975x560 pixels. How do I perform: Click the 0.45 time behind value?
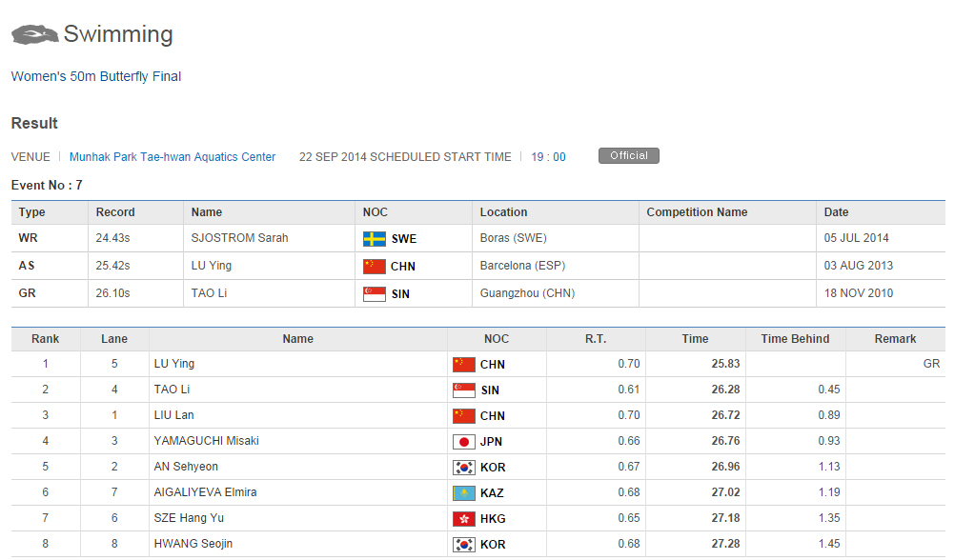[829, 390]
